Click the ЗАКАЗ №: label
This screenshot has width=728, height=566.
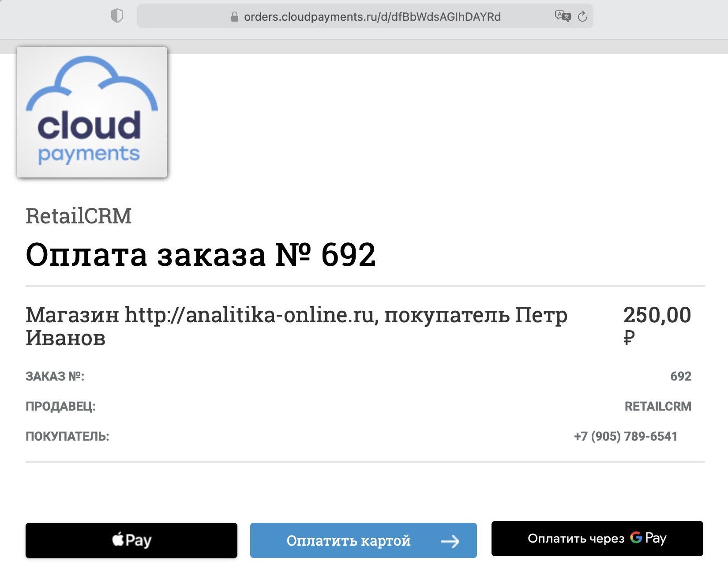(x=55, y=376)
